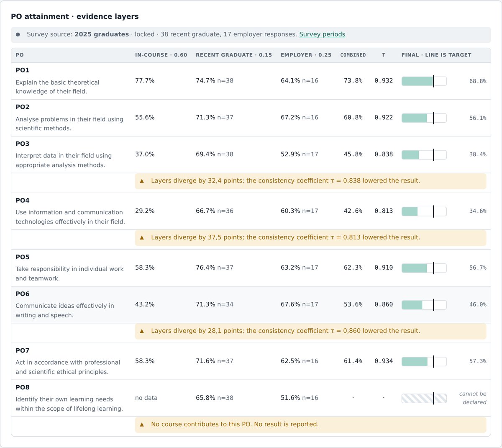Click PO1 final result 68.8%
The image size is (502, 448).
point(478,81)
